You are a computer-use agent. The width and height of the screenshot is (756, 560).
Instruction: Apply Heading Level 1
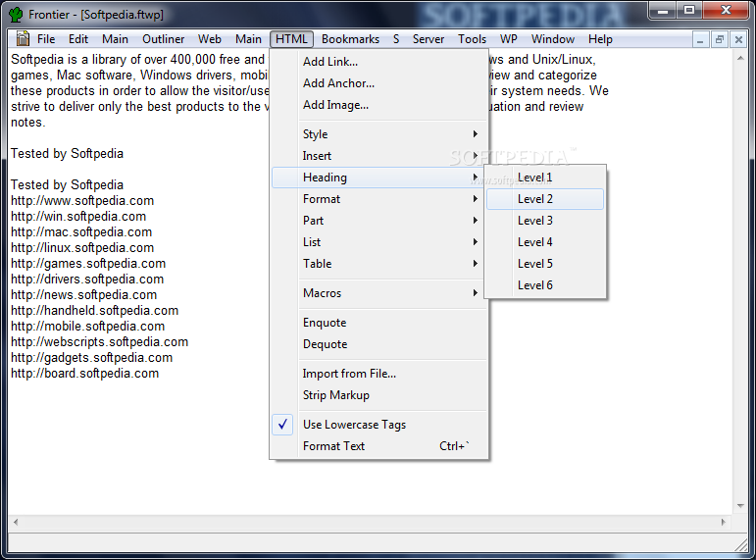(x=545, y=178)
